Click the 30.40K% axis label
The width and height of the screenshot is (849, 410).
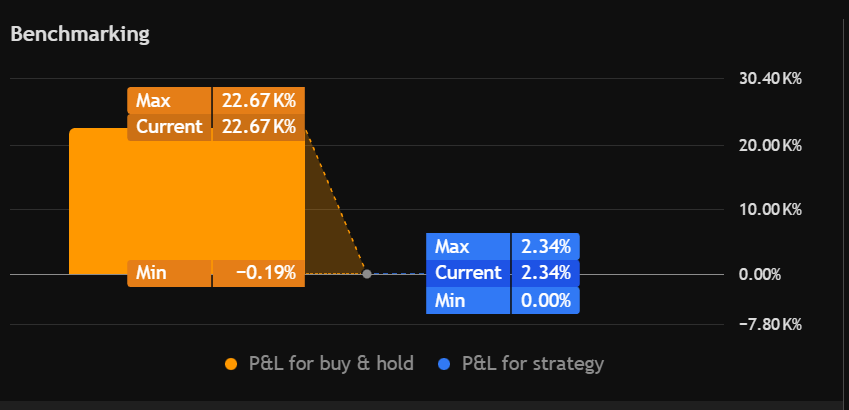(771, 78)
